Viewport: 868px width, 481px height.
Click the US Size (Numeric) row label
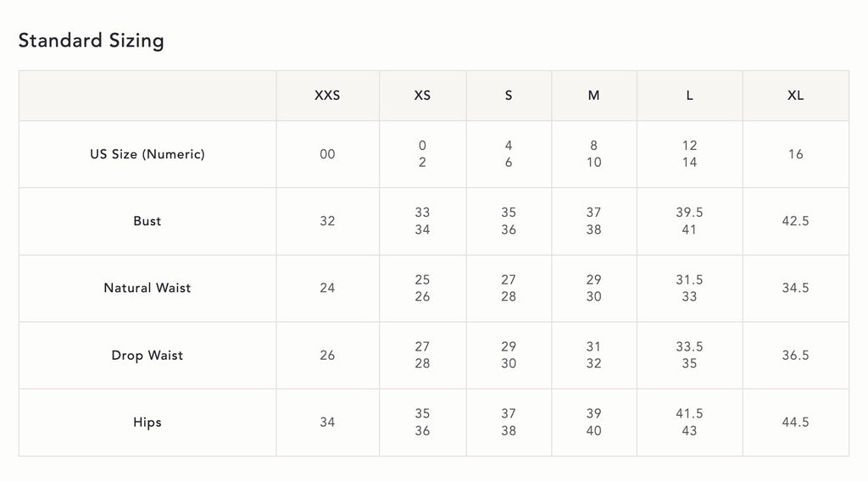147,154
